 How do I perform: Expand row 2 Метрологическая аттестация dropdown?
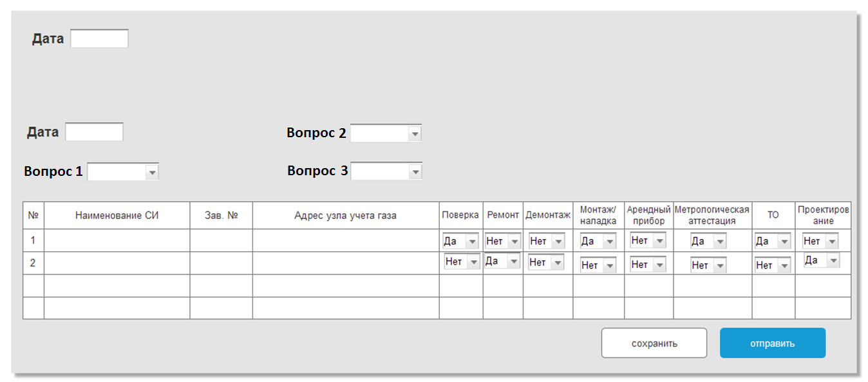(708, 265)
